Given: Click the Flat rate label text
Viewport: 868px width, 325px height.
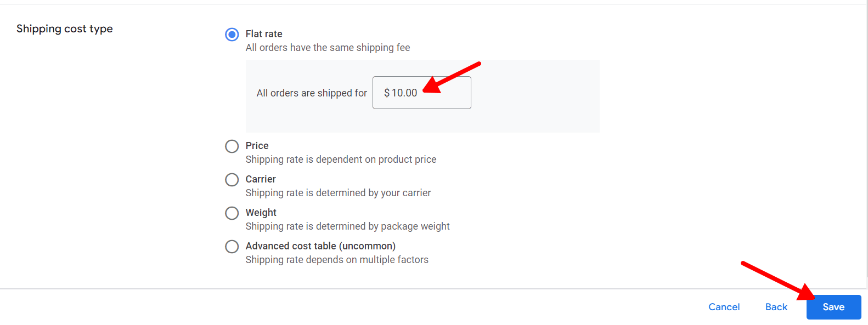Looking at the screenshot, I should click(x=264, y=34).
